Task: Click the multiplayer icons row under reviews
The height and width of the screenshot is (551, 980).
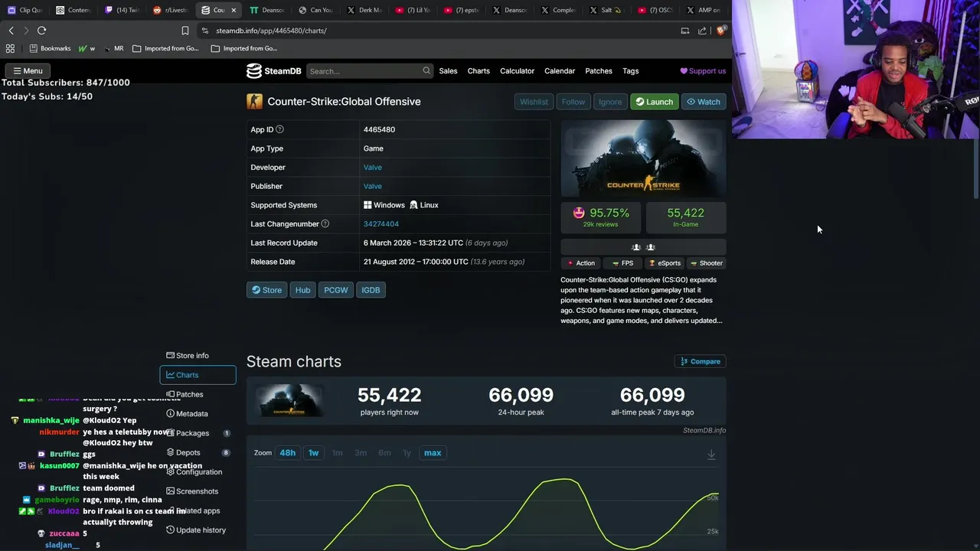Action: pyautogui.click(x=643, y=247)
